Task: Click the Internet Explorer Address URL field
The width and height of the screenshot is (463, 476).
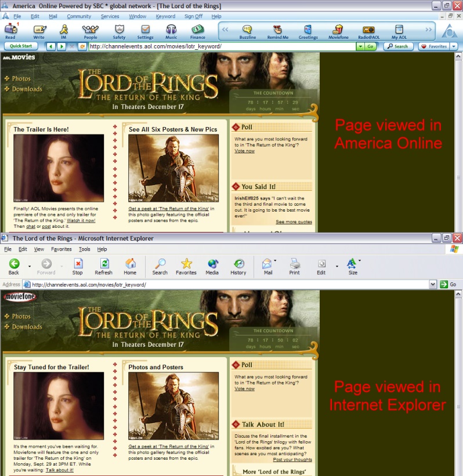Action: (x=226, y=285)
